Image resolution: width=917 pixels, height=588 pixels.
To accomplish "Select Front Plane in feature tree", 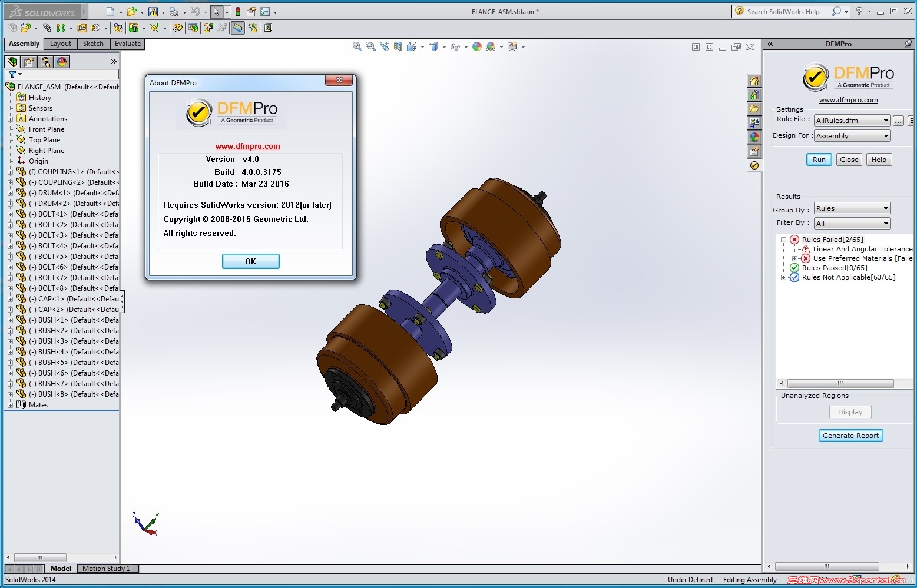I will click(x=47, y=129).
